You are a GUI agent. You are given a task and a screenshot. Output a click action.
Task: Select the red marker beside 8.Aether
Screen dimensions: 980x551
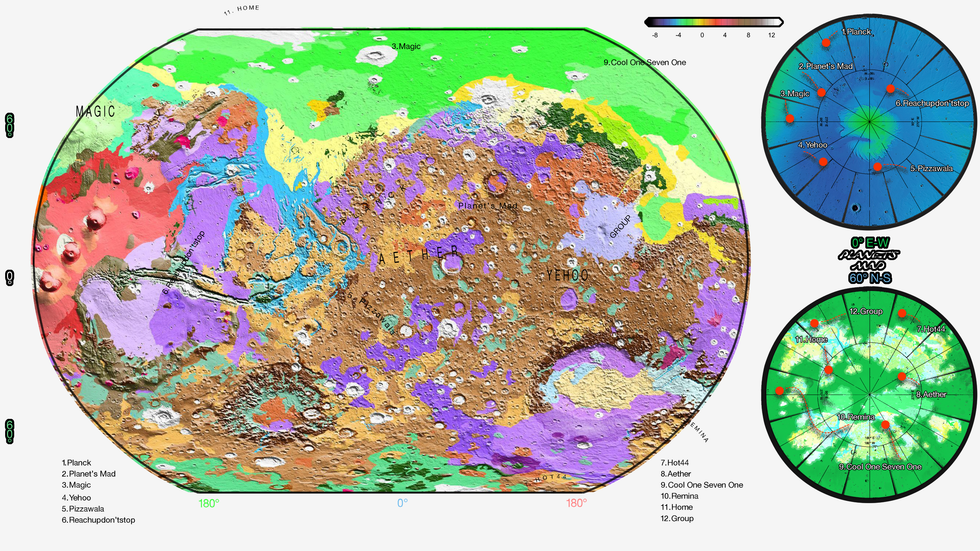coord(901,376)
